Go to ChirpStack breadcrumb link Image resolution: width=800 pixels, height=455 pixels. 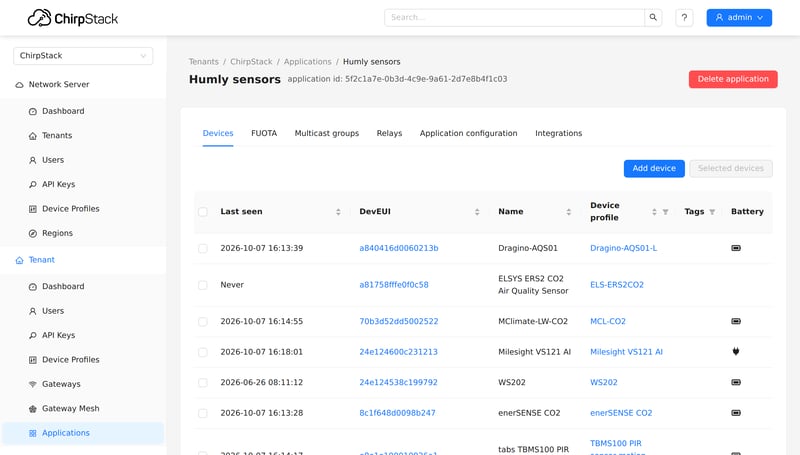251,62
